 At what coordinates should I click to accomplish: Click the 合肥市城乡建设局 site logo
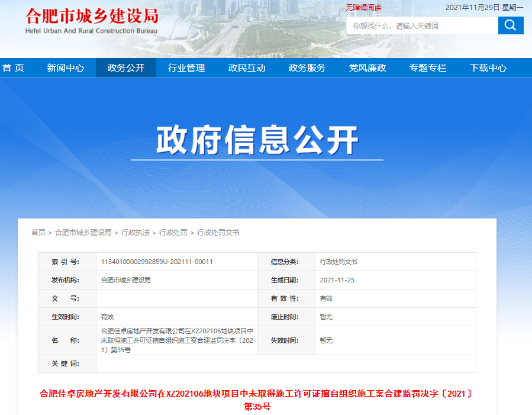92,16
